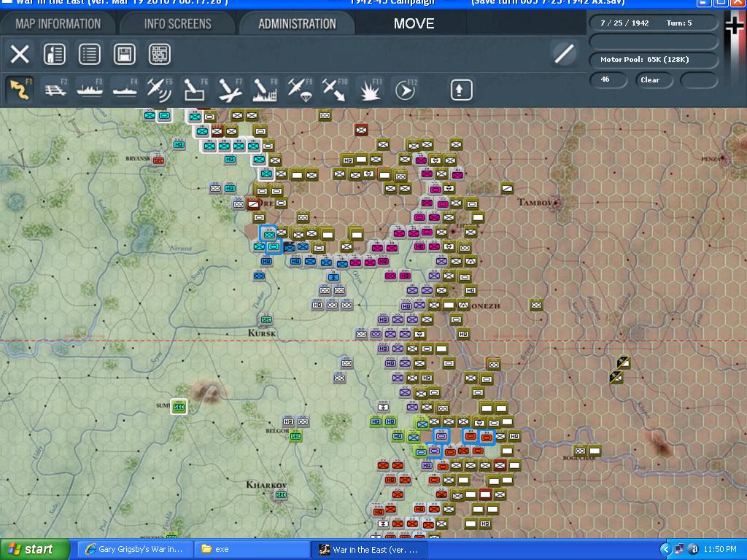Select the F1 move mode arrow icon
The width and height of the screenshot is (747, 560).
coord(20,90)
